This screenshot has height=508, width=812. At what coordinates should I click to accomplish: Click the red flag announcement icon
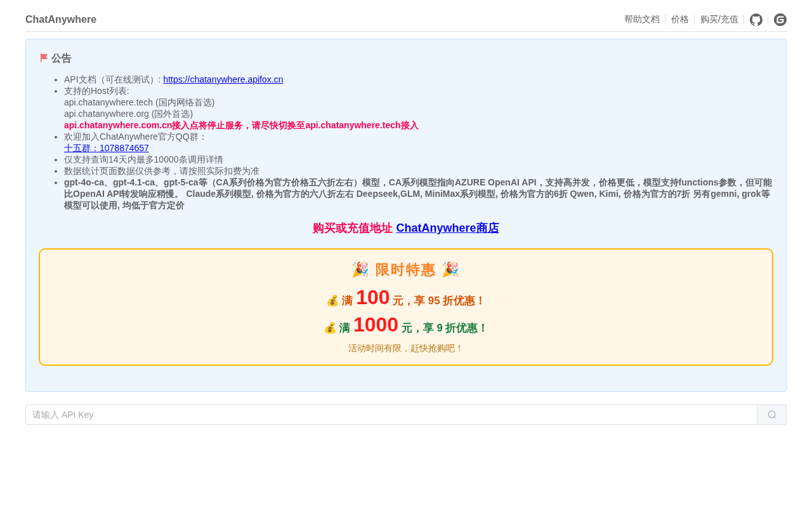[44, 58]
